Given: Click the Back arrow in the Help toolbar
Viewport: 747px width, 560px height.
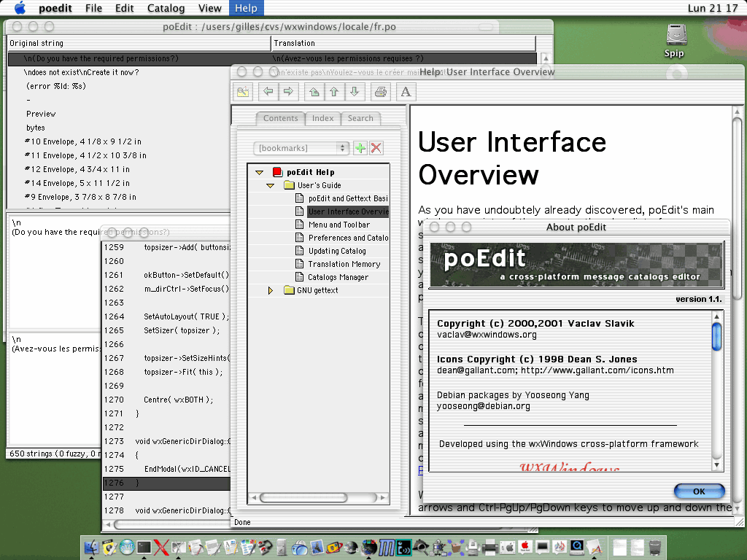Looking at the screenshot, I should (268, 91).
